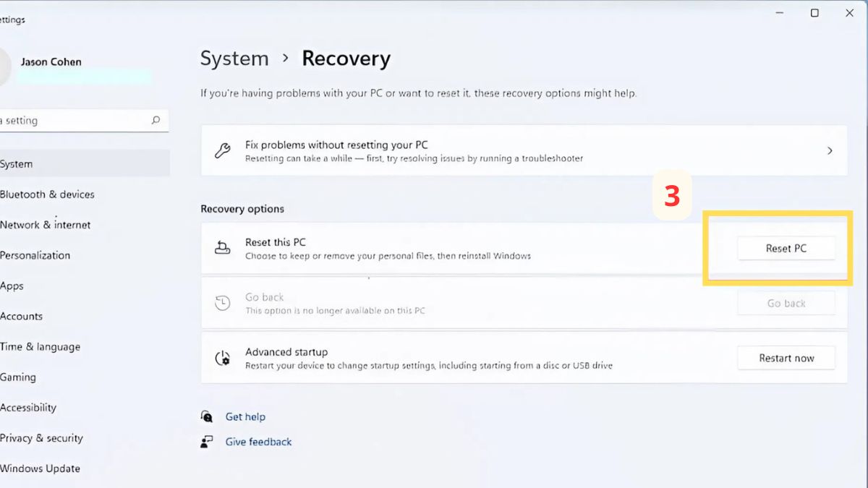Click the Advanced startup icon
Viewport: 868px width, 488px height.
coord(223,359)
